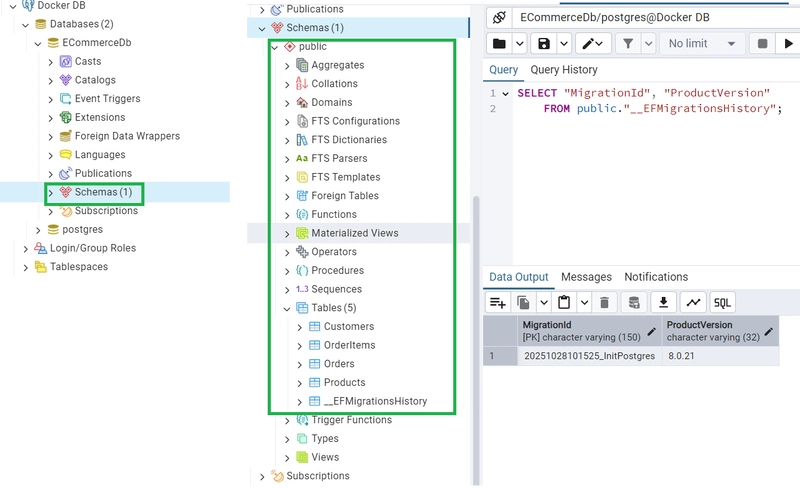Click the Add row icon in Data Output toolbar
The image size is (800, 488).
click(497, 303)
